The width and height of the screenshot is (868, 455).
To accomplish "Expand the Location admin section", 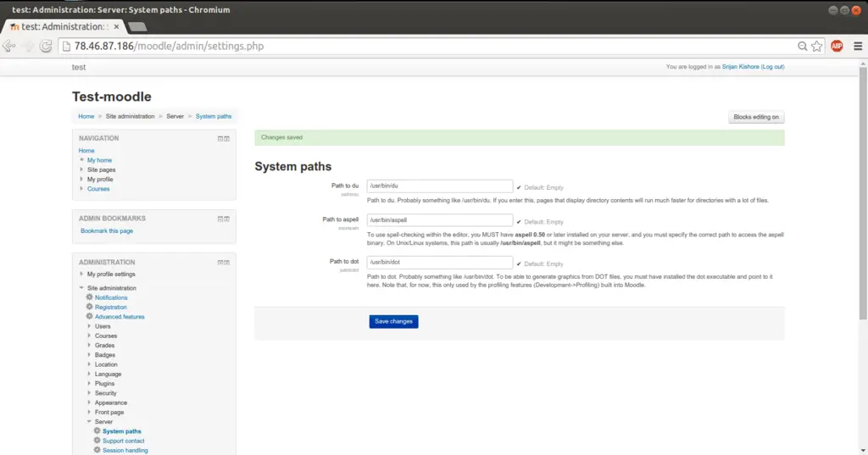I will pos(89,364).
